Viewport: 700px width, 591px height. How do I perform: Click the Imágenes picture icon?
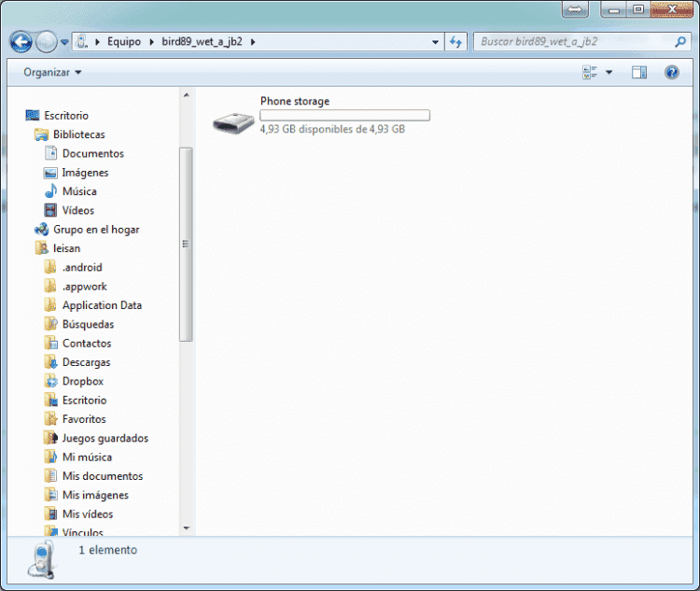[x=50, y=173]
